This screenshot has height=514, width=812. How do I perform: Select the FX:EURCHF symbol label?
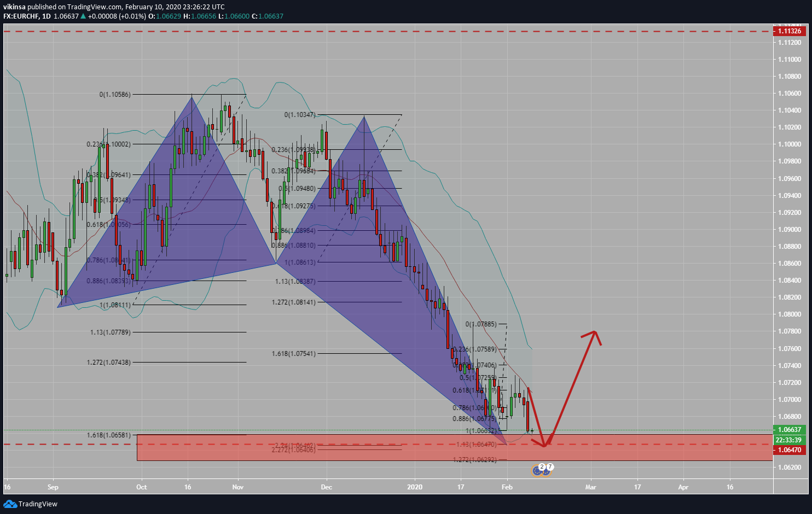click(21, 16)
